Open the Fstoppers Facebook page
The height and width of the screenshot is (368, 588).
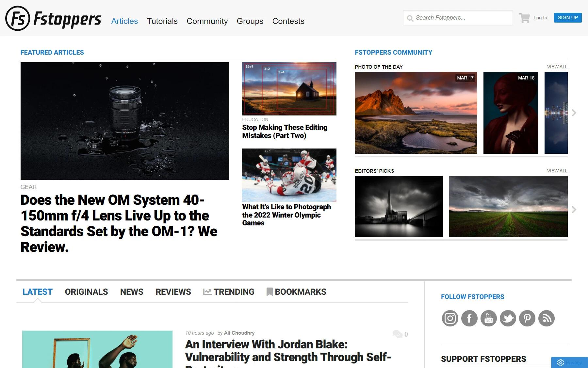[x=469, y=318]
